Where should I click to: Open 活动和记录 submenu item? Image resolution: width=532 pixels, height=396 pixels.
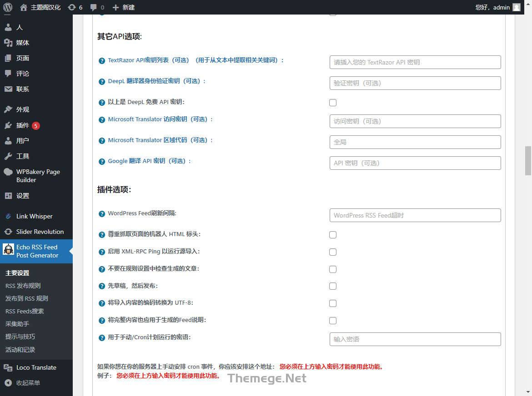coord(20,350)
